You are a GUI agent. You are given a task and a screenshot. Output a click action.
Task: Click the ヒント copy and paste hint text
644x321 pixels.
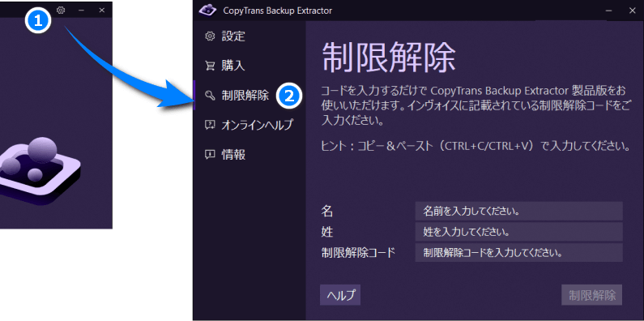pos(476,146)
